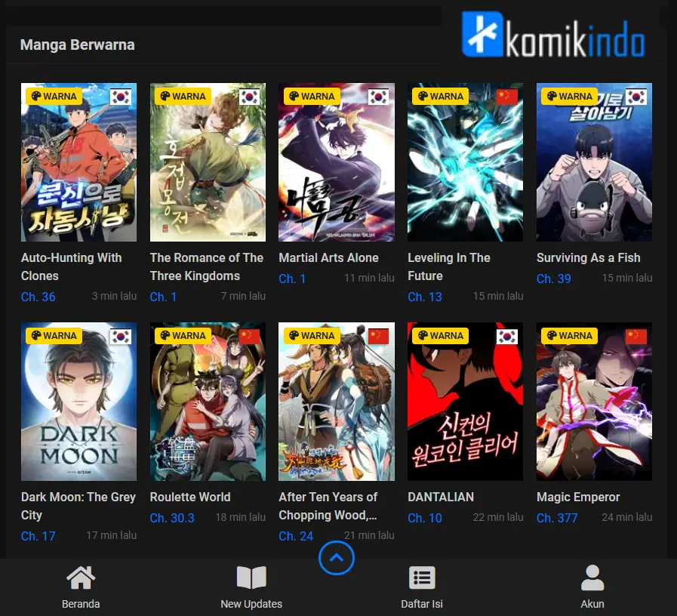The height and width of the screenshot is (616, 677).
Task: Click WARNA badge on Martial Arts Alone cover
Action: [311, 96]
